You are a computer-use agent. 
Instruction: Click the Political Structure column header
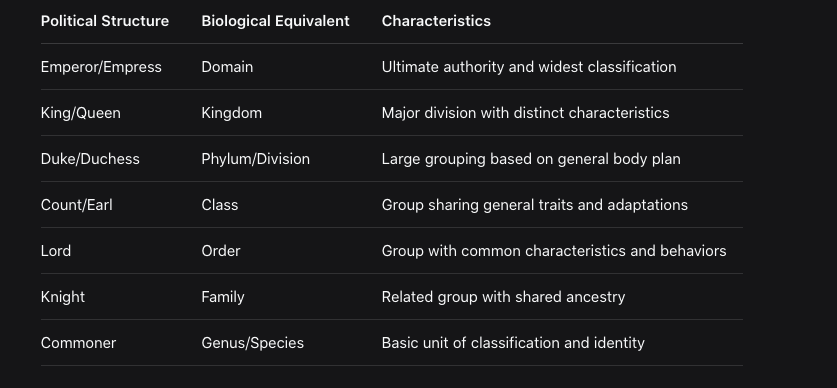(x=105, y=21)
